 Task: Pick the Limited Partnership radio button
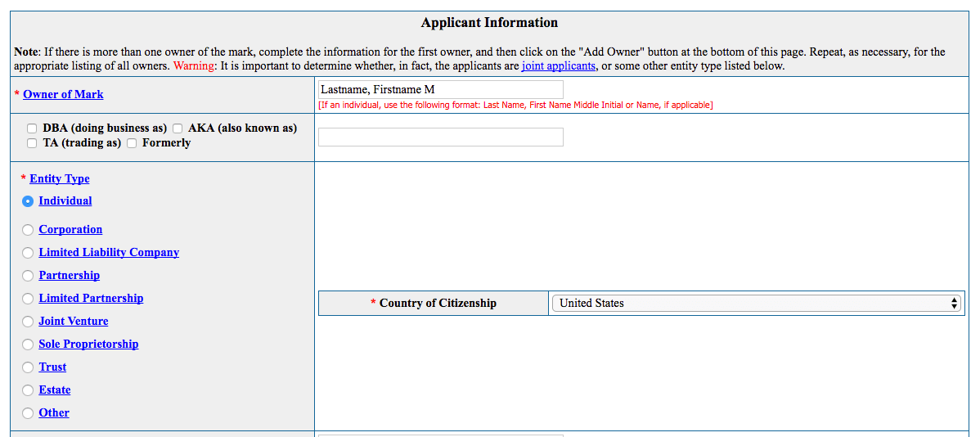pyautogui.click(x=28, y=299)
